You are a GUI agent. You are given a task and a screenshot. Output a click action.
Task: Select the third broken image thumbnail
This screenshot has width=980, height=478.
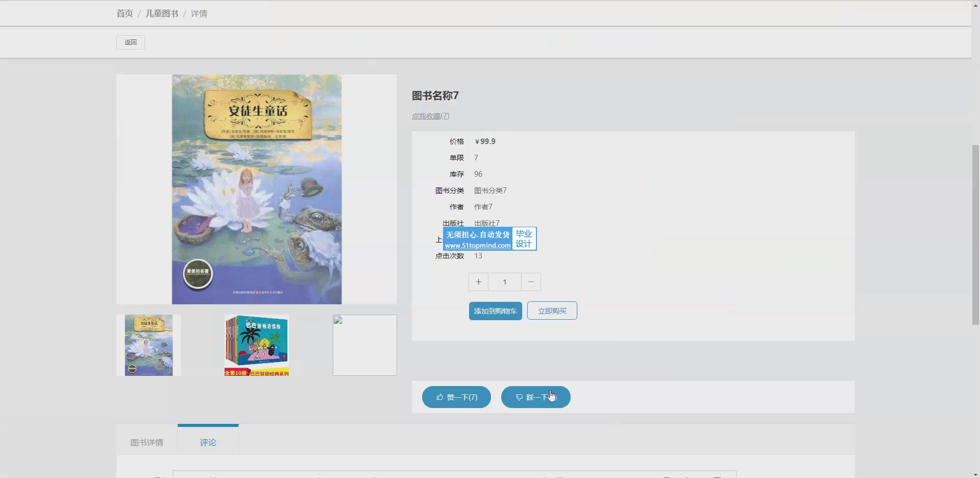tap(364, 345)
